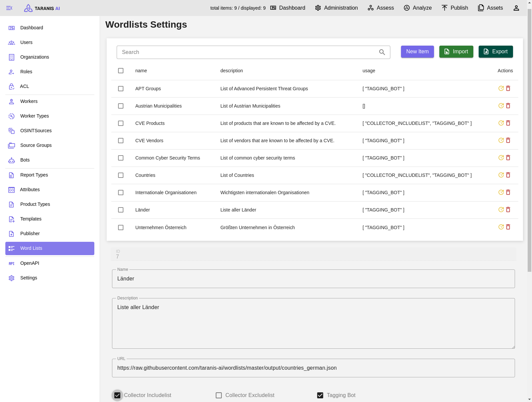Go to Publish in the top navigation
532x402 pixels.
click(455, 8)
